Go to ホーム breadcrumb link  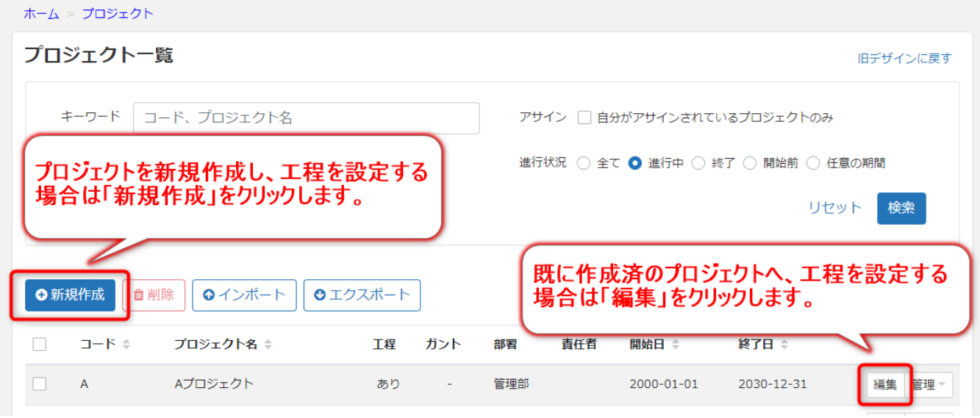click(x=41, y=13)
